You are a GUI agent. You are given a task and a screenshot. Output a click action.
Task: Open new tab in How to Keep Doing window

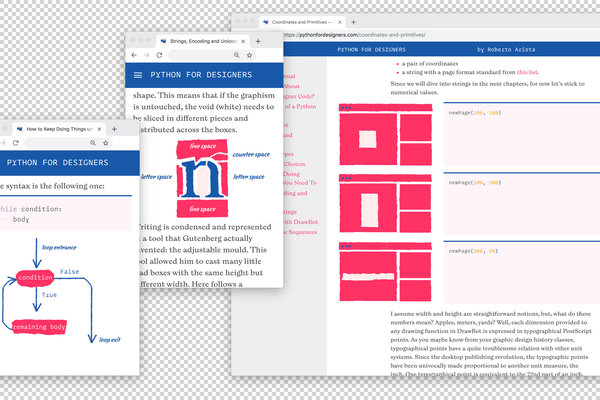tap(114, 129)
